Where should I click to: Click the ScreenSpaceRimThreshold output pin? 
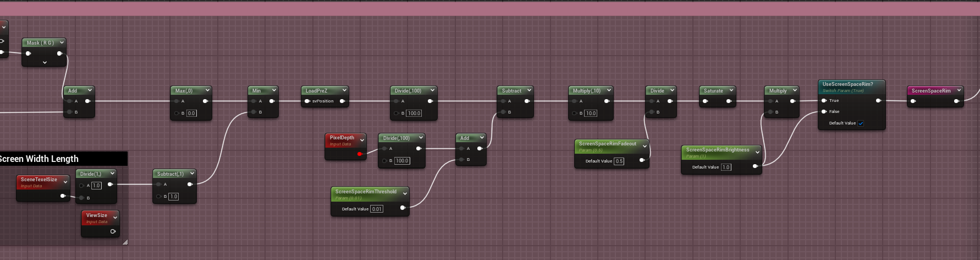tap(403, 208)
